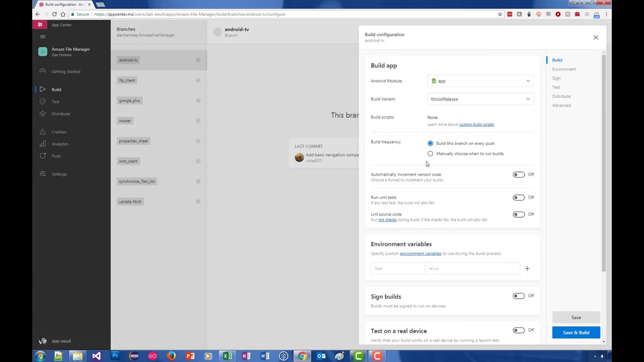The width and height of the screenshot is (644, 362).
Task: Jump to the Distribute section in panel
Action: tap(561, 96)
